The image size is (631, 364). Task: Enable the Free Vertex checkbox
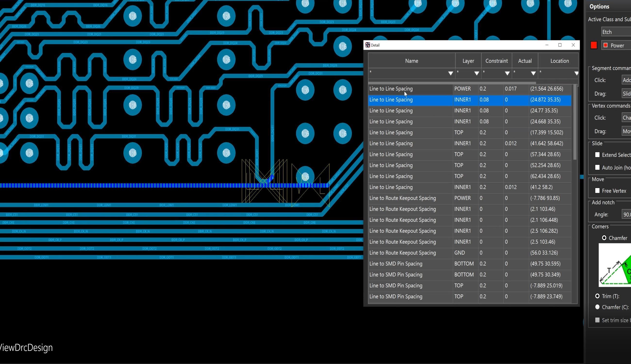(x=597, y=191)
